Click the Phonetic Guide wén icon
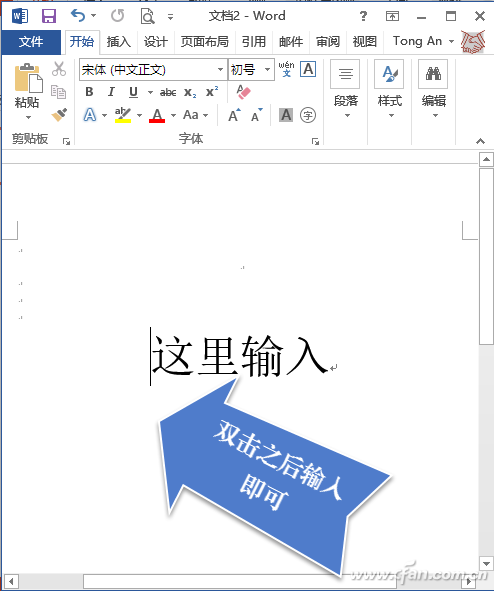The width and height of the screenshot is (494, 591). click(x=286, y=69)
